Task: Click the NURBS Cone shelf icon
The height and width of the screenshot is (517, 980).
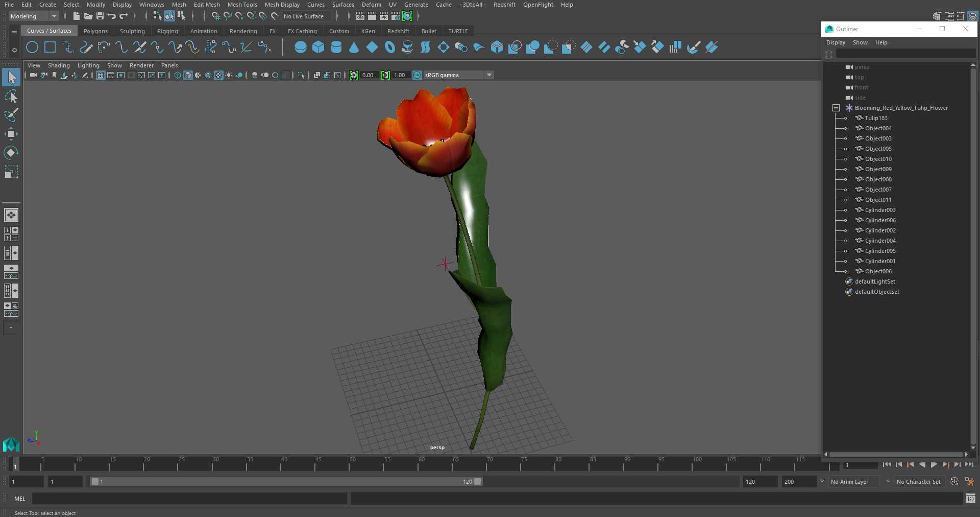Action: pos(354,48)
